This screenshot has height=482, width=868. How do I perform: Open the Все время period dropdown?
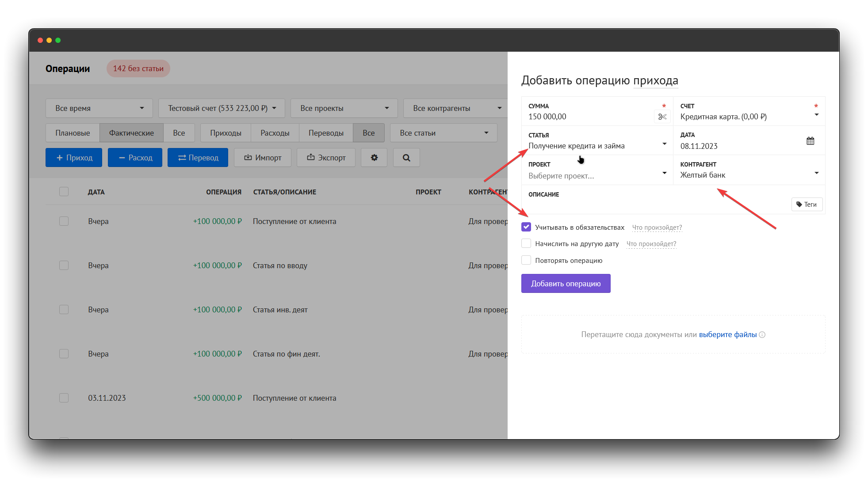pyautogui.click(x=99, y=108)
